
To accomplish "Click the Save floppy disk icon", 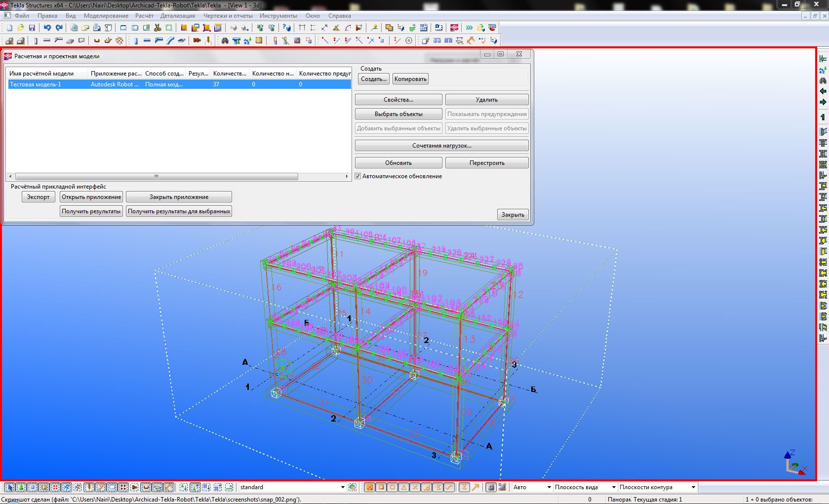I will coord(32,28).
